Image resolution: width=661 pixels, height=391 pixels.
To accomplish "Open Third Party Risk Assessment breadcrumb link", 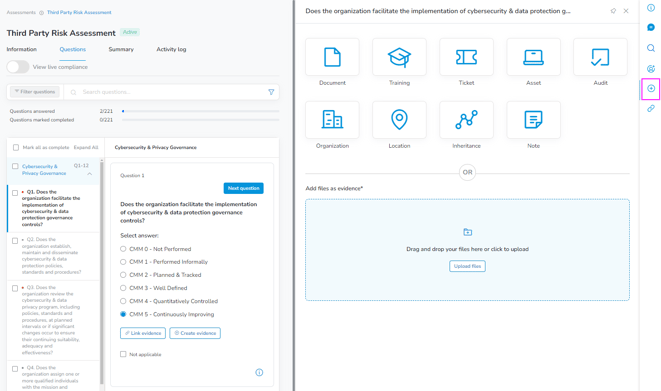I will 79,13.
